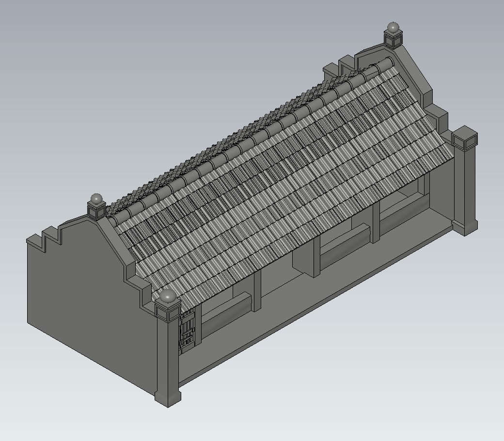Select the sphere finial atop the far right gable
This screenshot has height=441, width=504.
[393, 27]
